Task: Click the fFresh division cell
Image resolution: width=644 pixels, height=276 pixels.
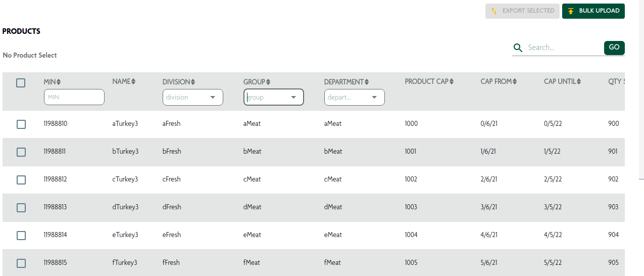Action: [x=171, y=263]
